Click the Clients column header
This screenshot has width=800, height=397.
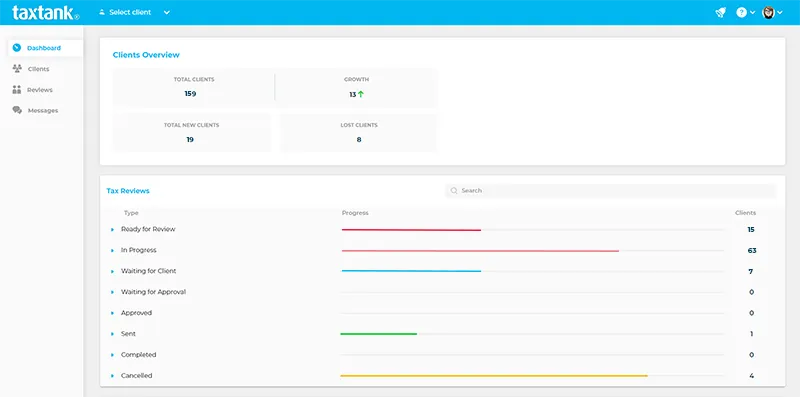pos(745,213)
